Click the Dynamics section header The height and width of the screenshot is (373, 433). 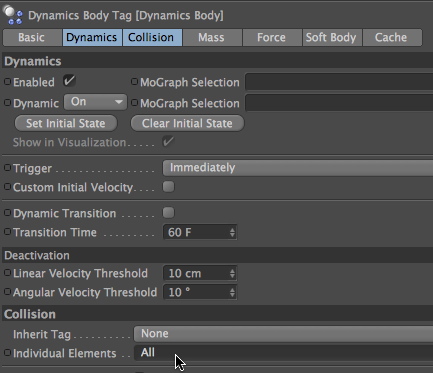[218, 61]
